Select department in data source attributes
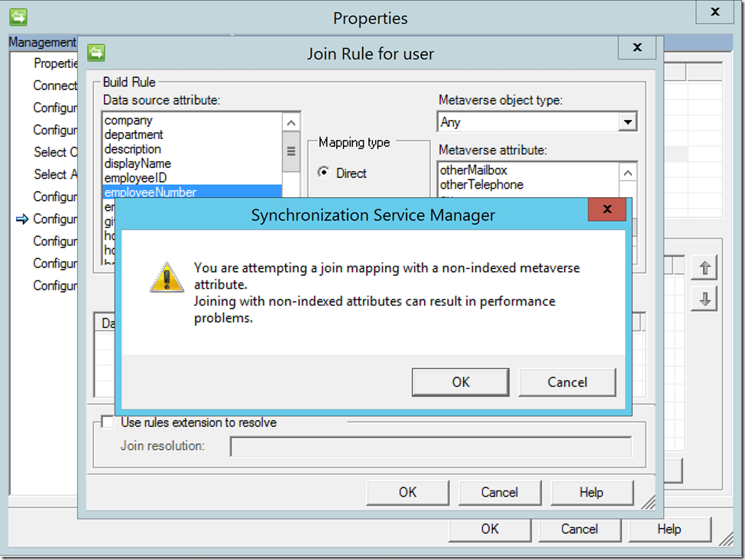This screenshot has height=560, width=745. [x=193, y=134]
